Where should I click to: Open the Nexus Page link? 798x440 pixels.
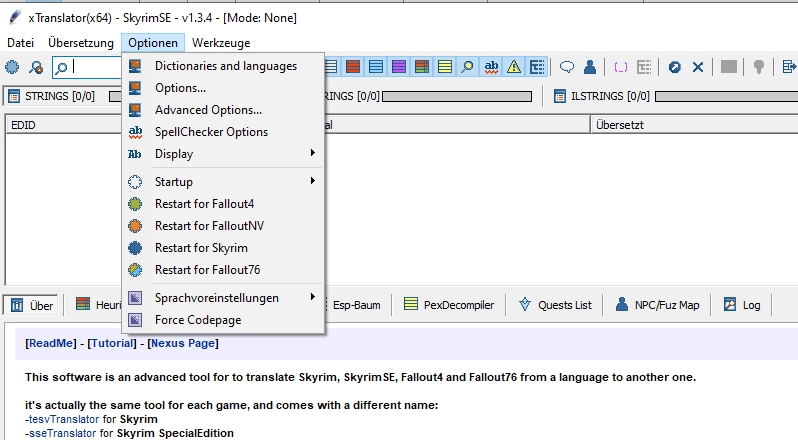click(x=182, y=343)
